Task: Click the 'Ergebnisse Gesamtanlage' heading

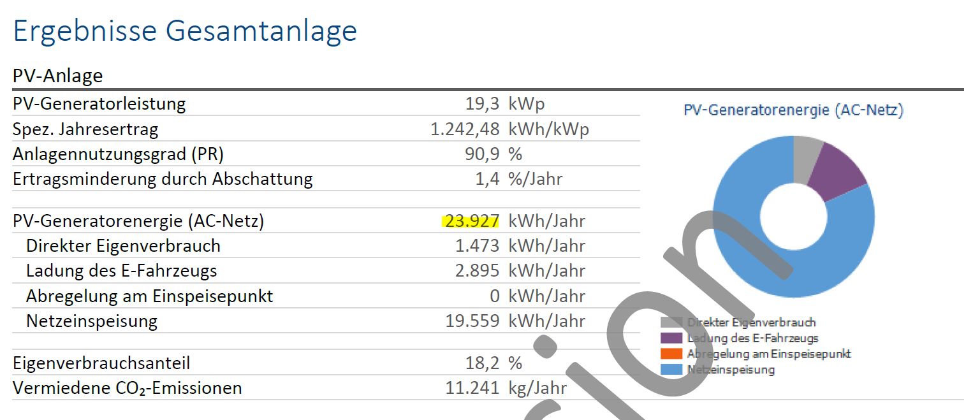Action: [x=185, y=31]
